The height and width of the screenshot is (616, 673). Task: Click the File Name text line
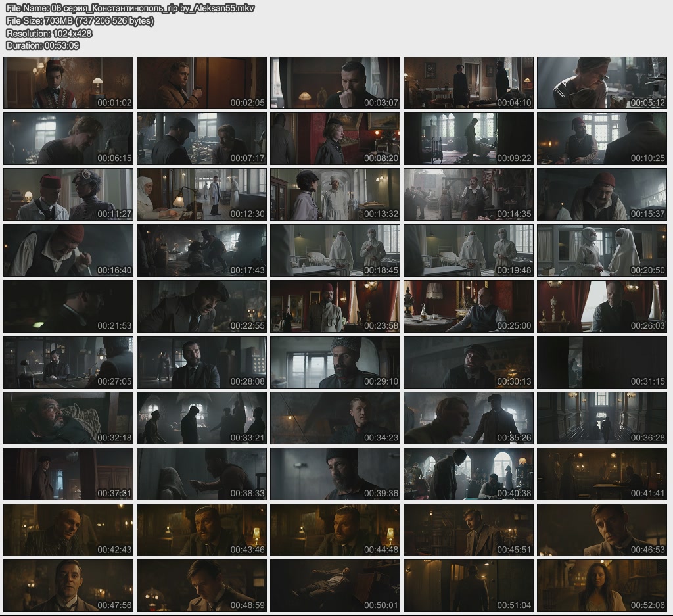coord(130,9)
